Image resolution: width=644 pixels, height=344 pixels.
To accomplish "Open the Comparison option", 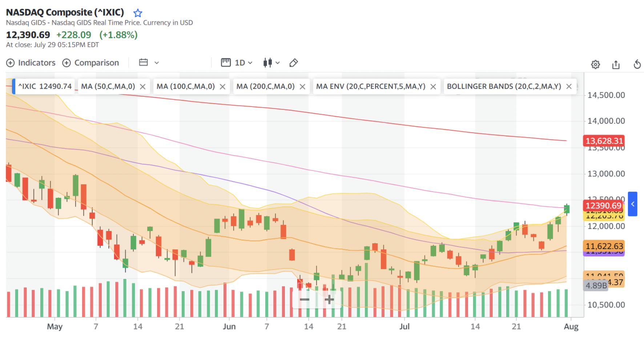I will pyautogui.click(x=90, y=63).
